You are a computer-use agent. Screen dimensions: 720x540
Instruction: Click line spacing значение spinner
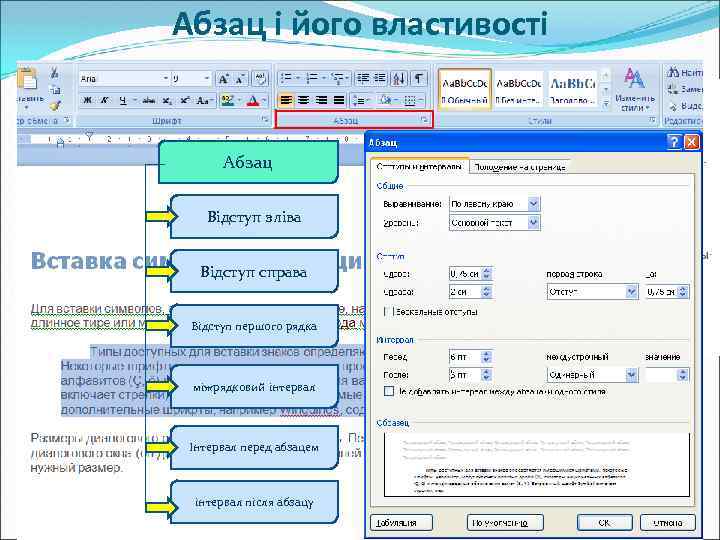coord(683,375)
